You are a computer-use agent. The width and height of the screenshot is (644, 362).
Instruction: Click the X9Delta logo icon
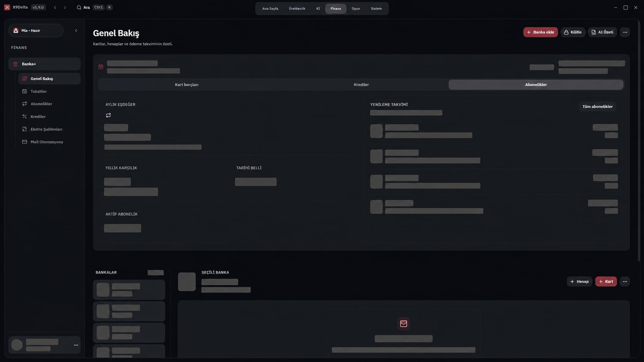click(x=7, y=7)
